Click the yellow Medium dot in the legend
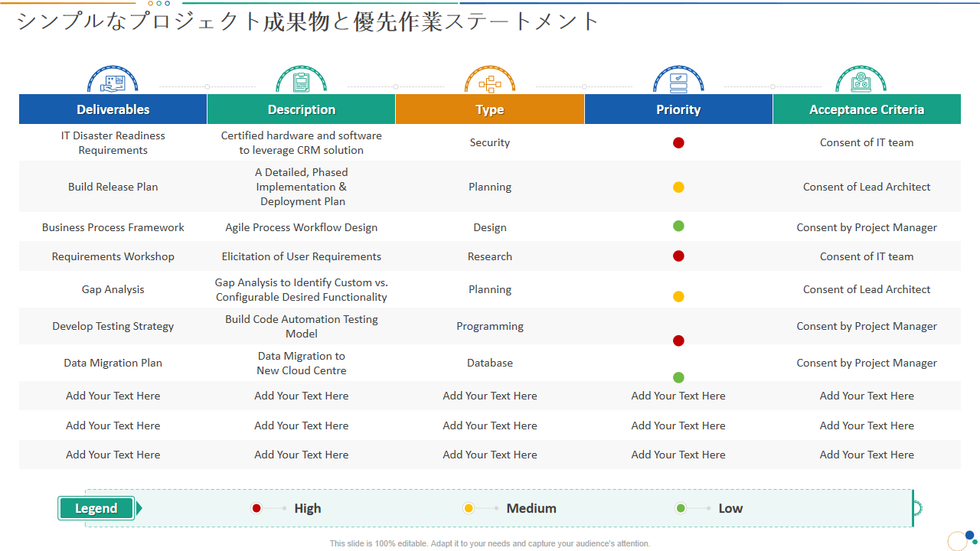Viewport: 980px width, 551px height. [469, 508]
